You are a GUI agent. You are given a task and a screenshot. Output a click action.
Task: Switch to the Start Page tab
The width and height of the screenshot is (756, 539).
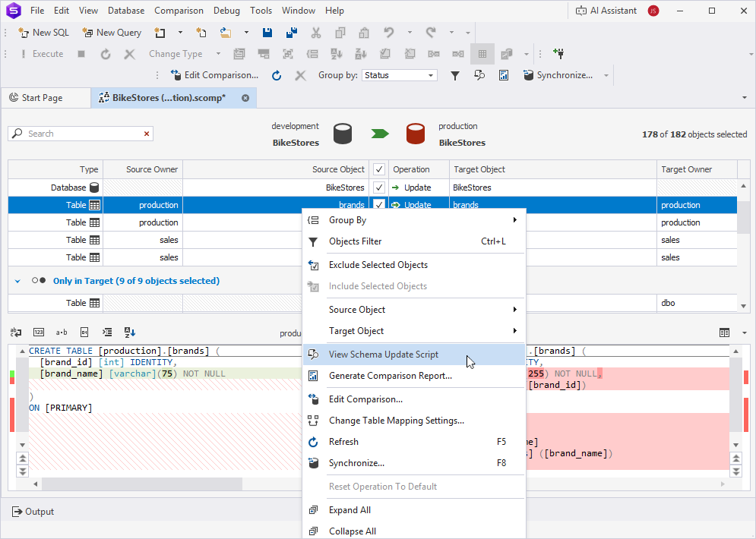46,98
